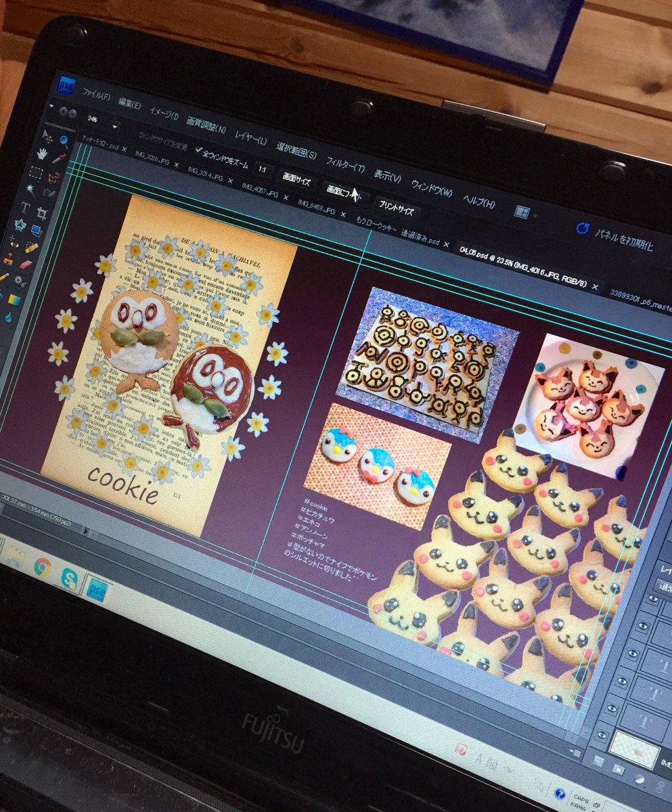Open Skype from the taskbar
This screenshot has width=672, height=812.
pyautogui.click(x=69, y=579)
